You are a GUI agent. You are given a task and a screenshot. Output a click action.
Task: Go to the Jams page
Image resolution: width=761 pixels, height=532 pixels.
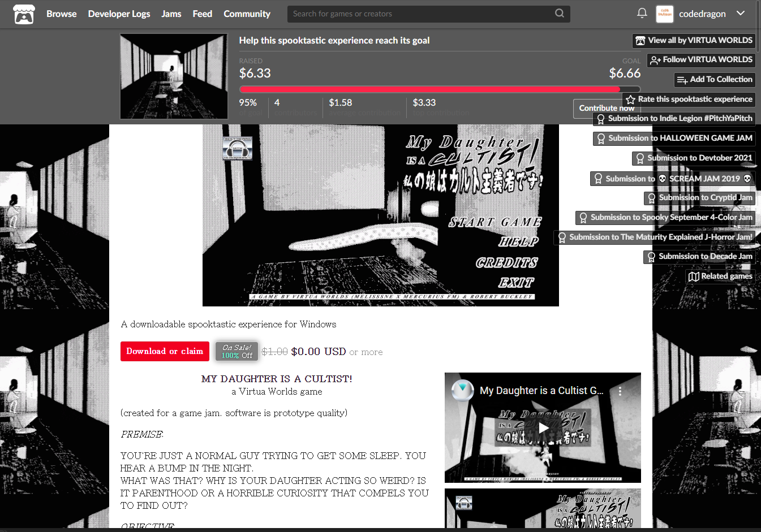coord(171,14)
